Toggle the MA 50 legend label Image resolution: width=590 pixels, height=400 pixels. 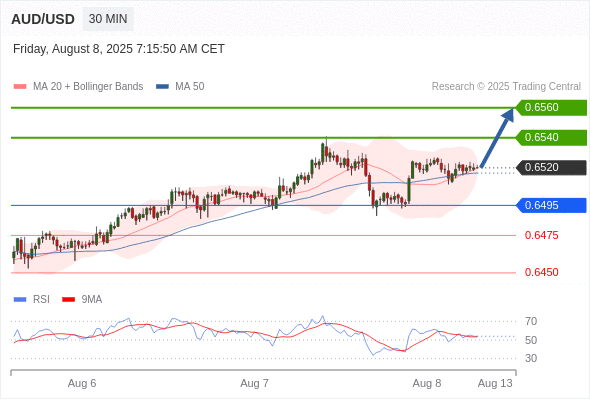190,87
